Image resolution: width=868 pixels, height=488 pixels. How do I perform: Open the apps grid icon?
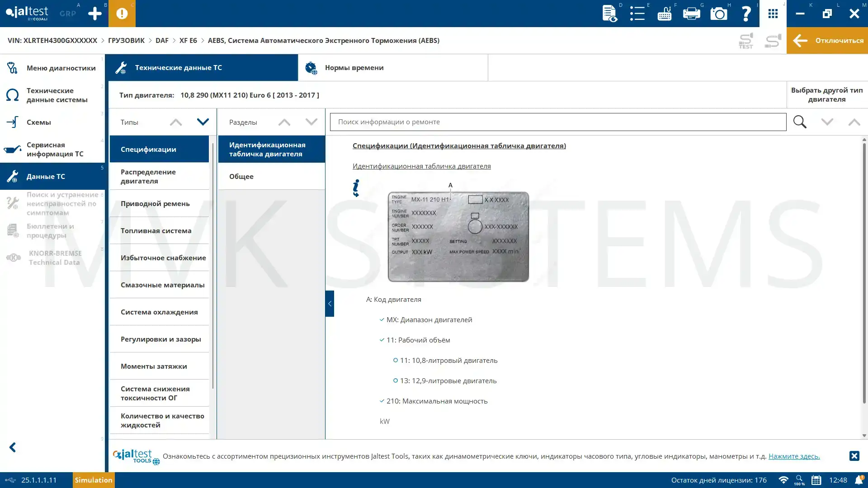coord(773,14)
